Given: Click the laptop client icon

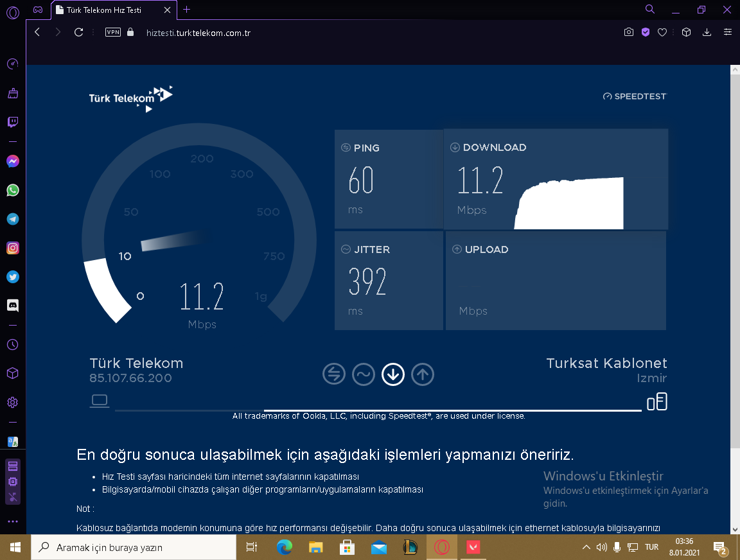Looking at the screenshot, I should pos(100,401).
